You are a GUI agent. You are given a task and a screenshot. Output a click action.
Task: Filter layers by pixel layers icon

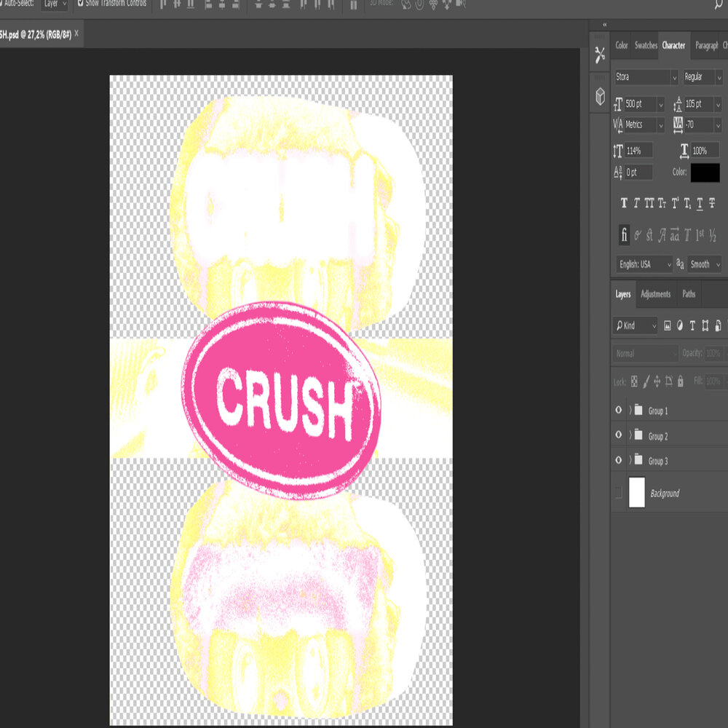668,325
